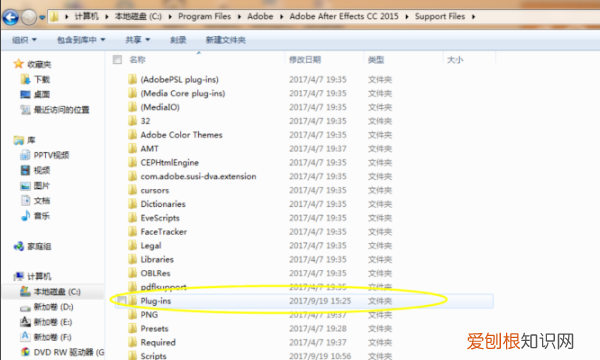The image size is (600, 360).
Task: Open 桌面 icon in sidebar
Action: point(25,94)
